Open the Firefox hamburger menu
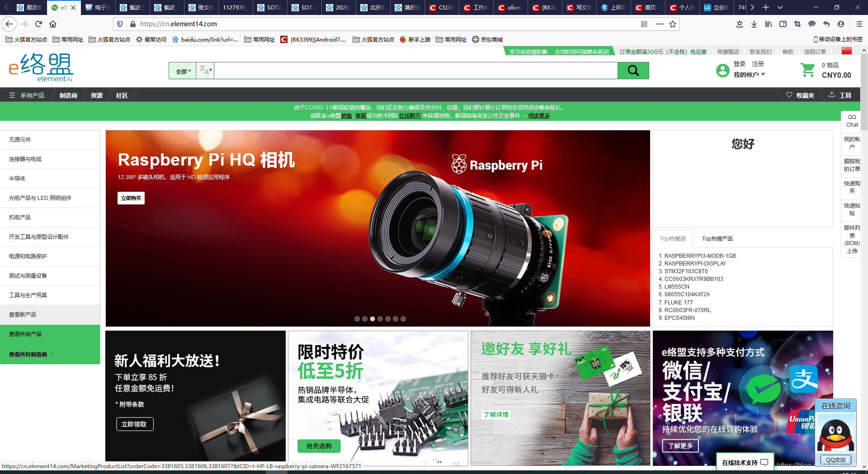868x474 pixels. (x=859, y=24)
